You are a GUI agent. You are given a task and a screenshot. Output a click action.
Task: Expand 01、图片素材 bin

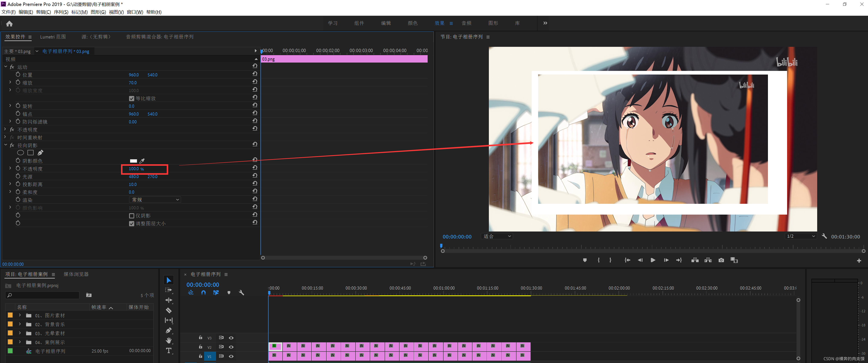coord(20,315)
